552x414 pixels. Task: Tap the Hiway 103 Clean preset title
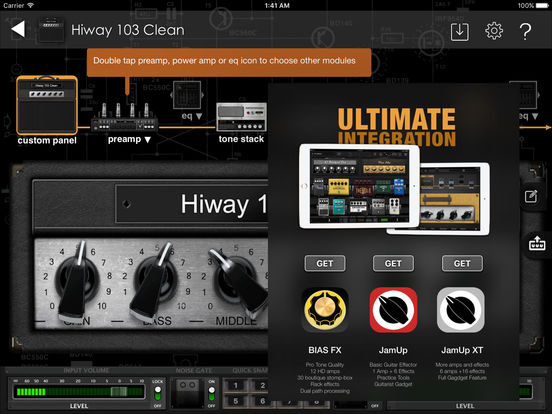tap(128, 30)
